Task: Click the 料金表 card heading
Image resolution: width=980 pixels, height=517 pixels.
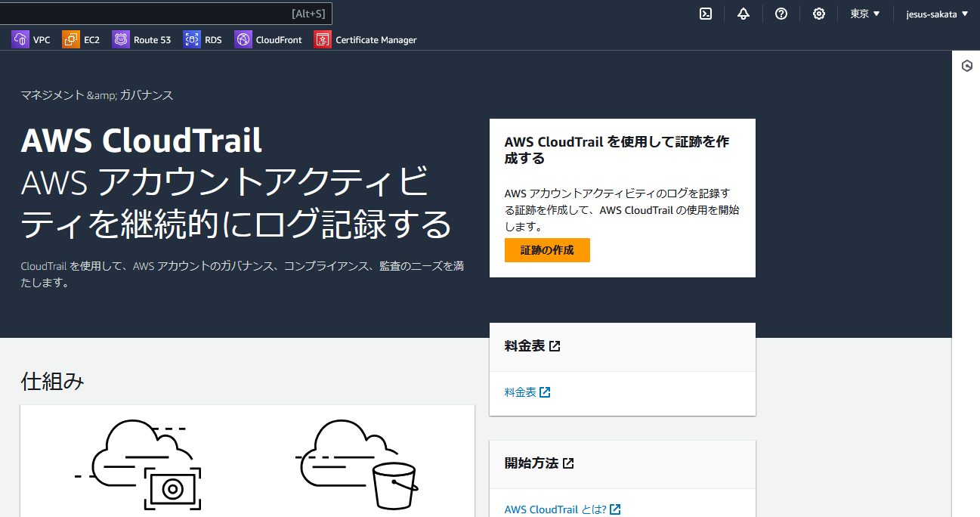Action: point(524,346)
